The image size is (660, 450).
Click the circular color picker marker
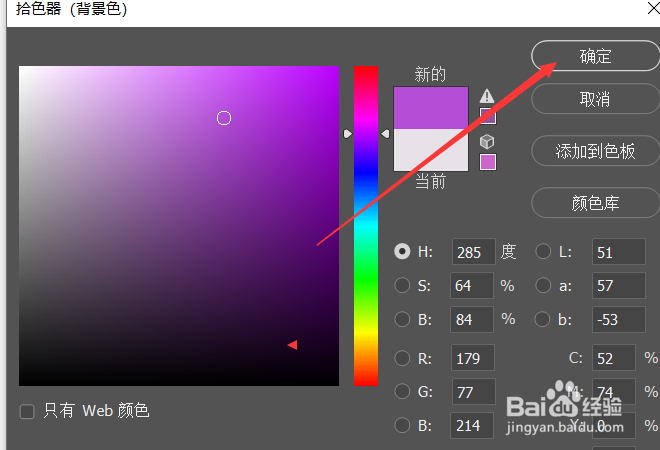tap(224, 118)
